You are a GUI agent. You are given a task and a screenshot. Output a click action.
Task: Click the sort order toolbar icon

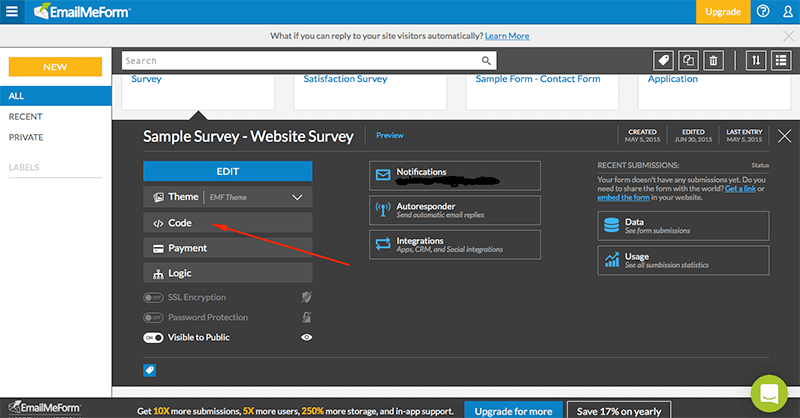[756, 61]
